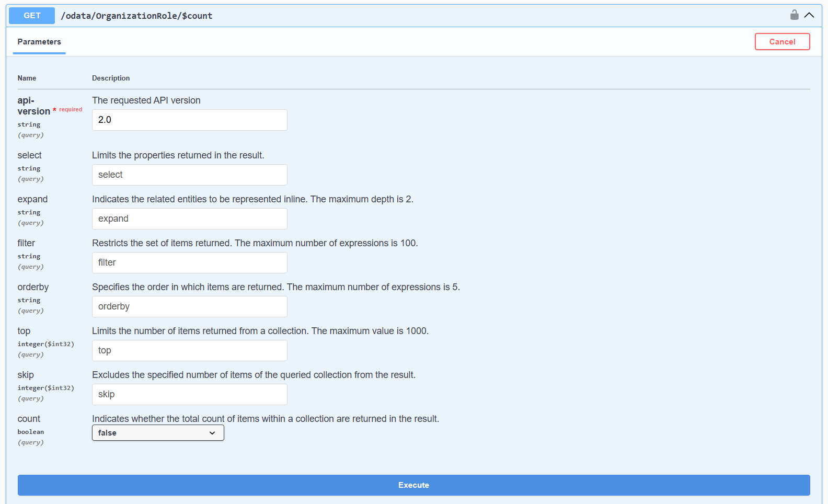Click the /odata/OrganizationRole/$count endpoint path
The image size is (828, 504).
point(136,16)
